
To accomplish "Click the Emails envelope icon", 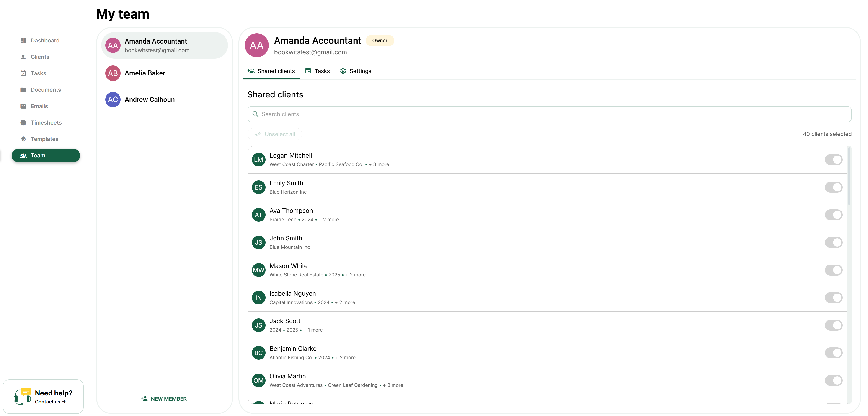I will 23,106.
